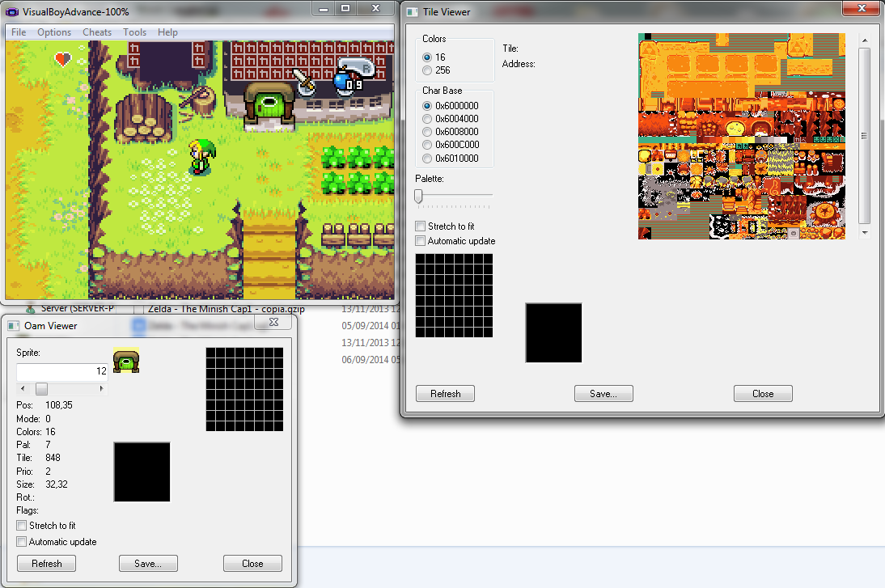
Task: Click the bomb item icon in game
Action: (x=343, y=81)
